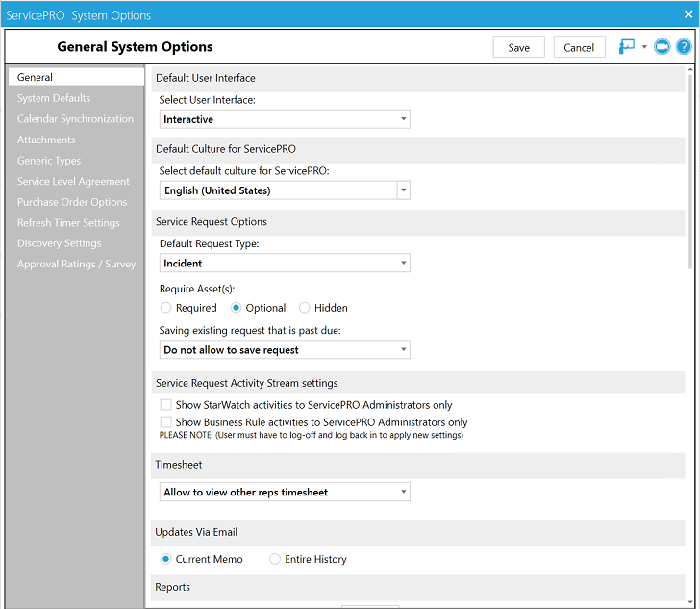Click the Save button
The width and height of the screenshot is (700, 609).
pyautogui.click(x=519, y=47)
